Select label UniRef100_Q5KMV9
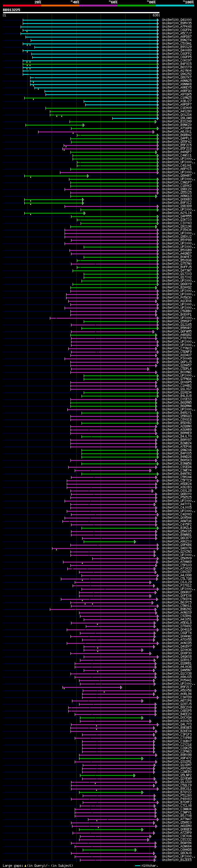This screenshot has width=197, height=868. coord(177,558)
